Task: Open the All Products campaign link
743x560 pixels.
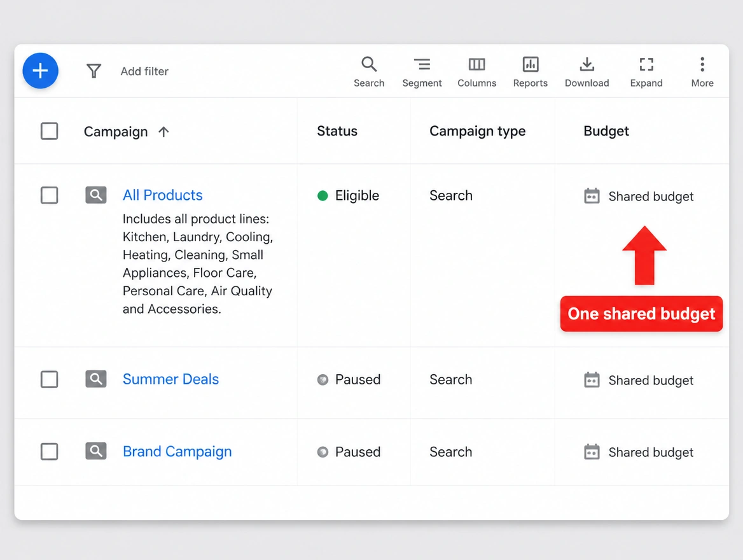Action: click(x=163, y=195)
